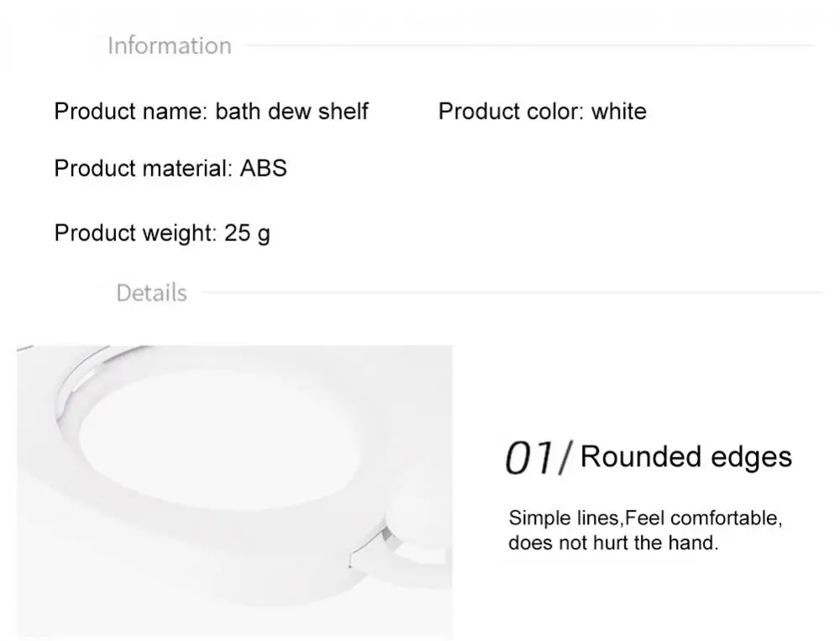Select the "Product name:" label text
The image size is (840, 641).
(130, 111)
